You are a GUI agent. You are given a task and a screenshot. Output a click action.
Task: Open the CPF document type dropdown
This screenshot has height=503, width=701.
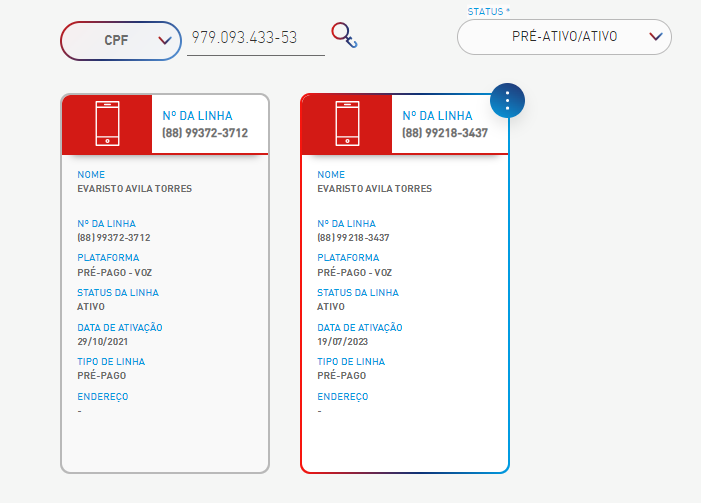click(121, 41)
